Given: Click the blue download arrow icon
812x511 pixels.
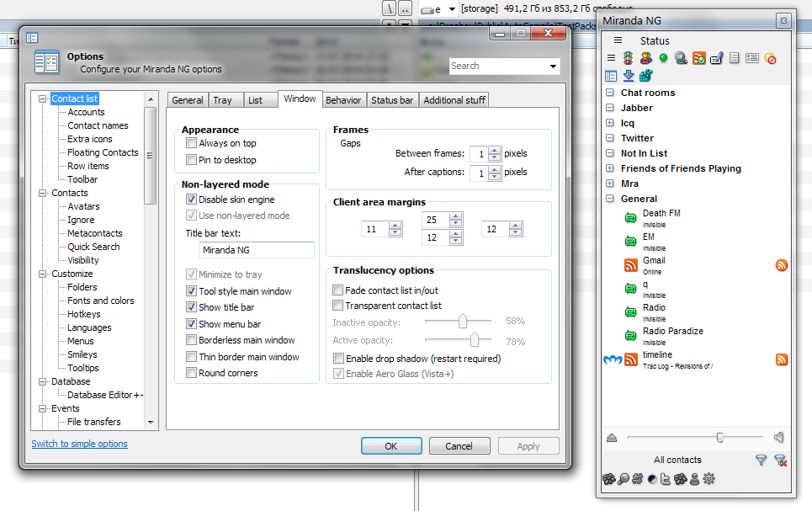Looking at the screenshot, I should (629, 76).
